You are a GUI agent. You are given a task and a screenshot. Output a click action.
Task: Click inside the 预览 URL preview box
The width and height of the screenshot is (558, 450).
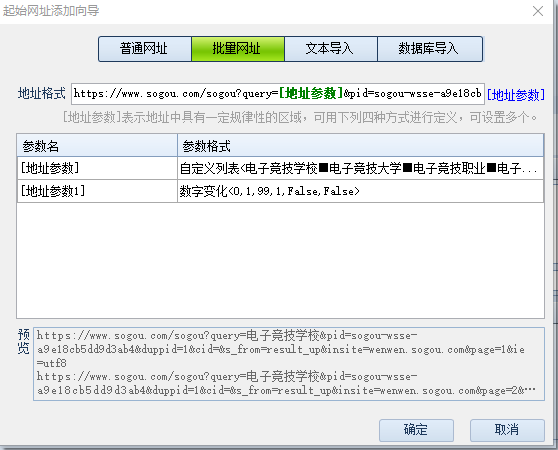[289, 364]
